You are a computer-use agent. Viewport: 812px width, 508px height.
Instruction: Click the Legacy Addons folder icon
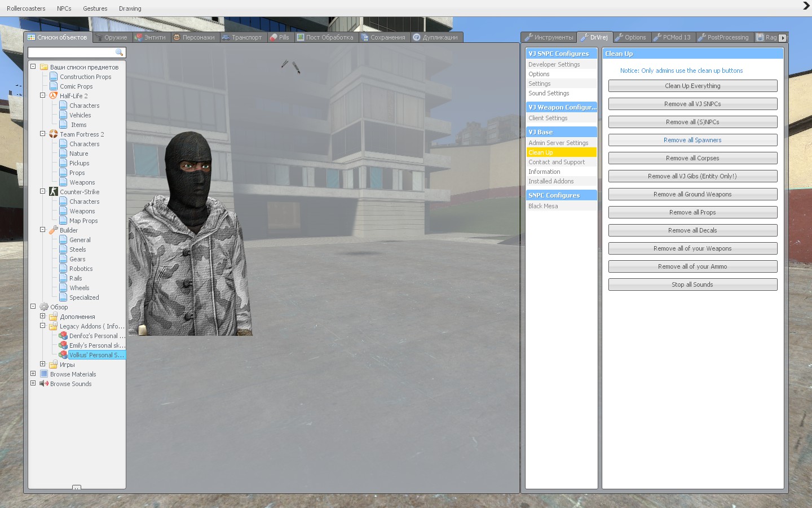click(x=54, y=326)
